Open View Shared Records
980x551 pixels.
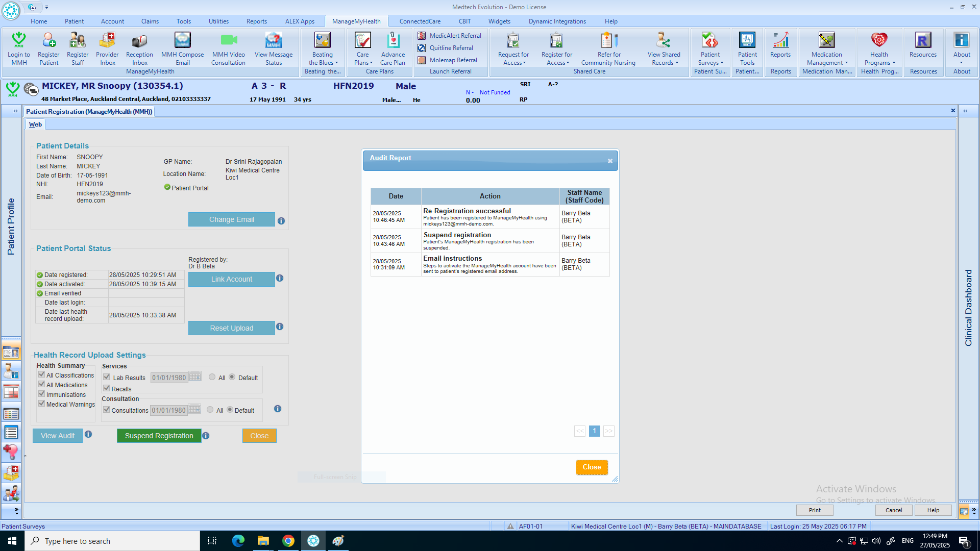[664, 41]
